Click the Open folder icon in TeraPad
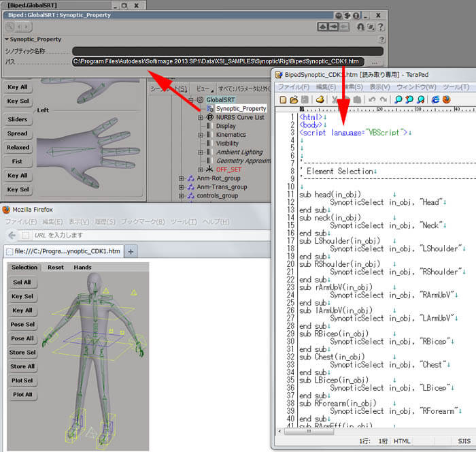 (x=294, y=99)
